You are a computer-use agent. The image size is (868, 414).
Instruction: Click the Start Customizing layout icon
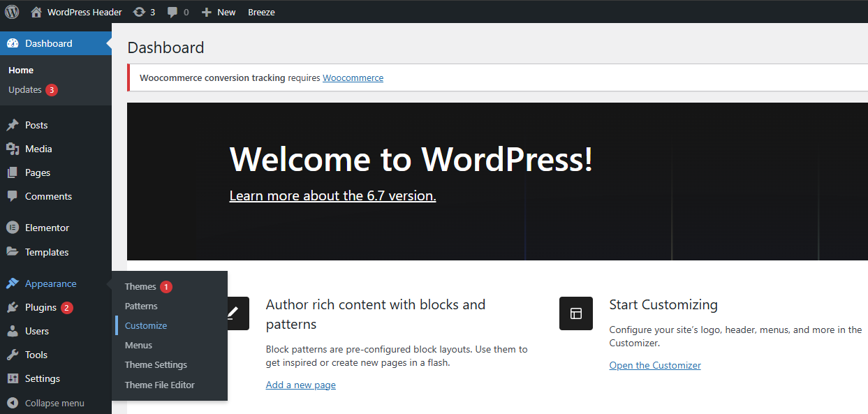click(576, 313)
